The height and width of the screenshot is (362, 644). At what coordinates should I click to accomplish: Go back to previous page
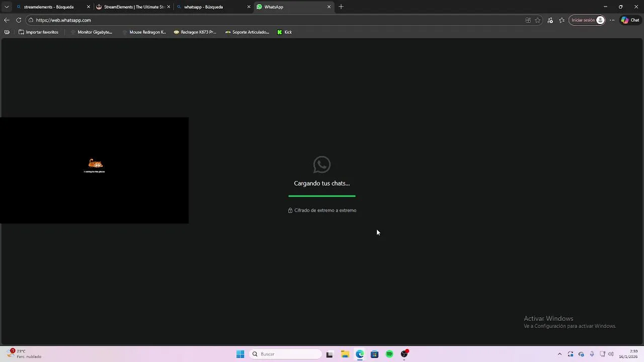[x=7, y=20]
